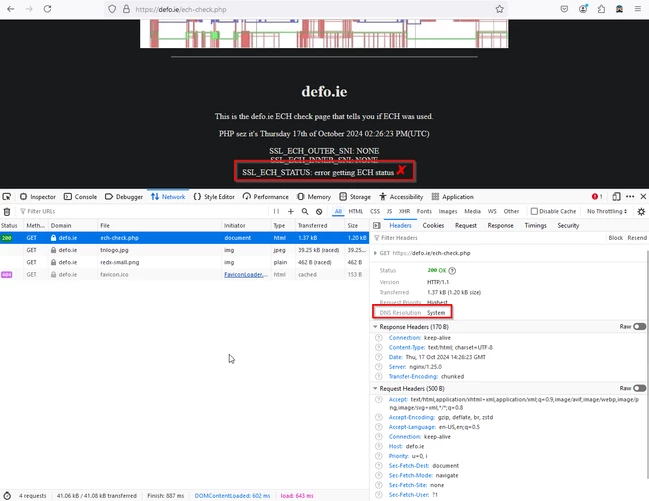The image size is (649, 501).
Task: Open the tracking protection shield icon
Action: (x=112, y=9)
